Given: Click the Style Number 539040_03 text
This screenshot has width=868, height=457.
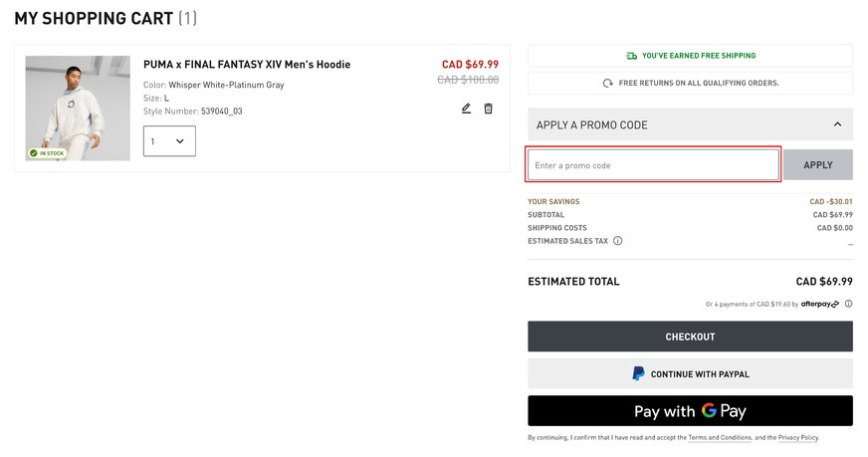Looking at the screenshot, I should (x=193, y=112).
